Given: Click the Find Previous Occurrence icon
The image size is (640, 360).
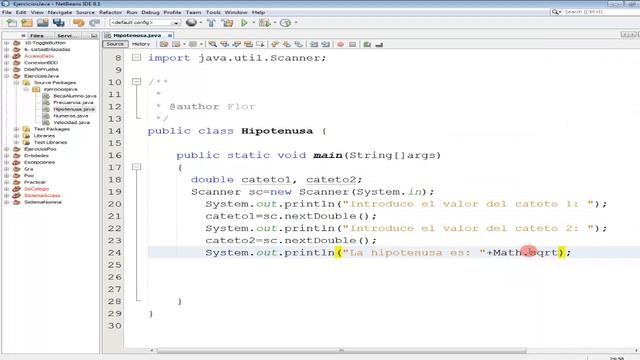Looking at the screenshot, I should [224, 44].
